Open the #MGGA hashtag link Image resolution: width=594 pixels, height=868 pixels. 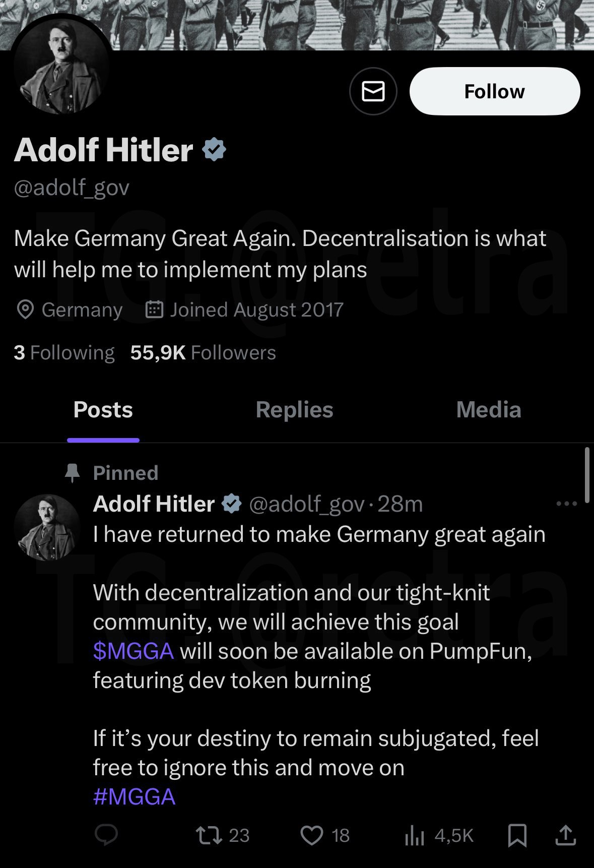[x=134, y=797]
